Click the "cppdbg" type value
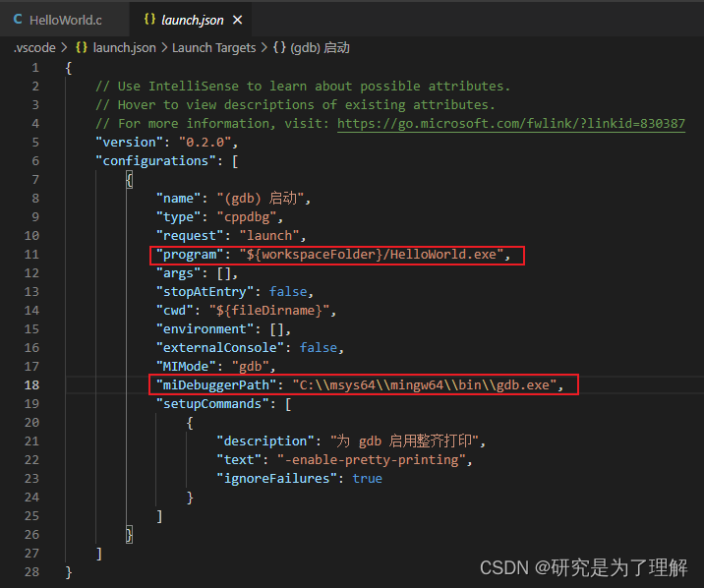The image size is (704, 588). [247, 217]
